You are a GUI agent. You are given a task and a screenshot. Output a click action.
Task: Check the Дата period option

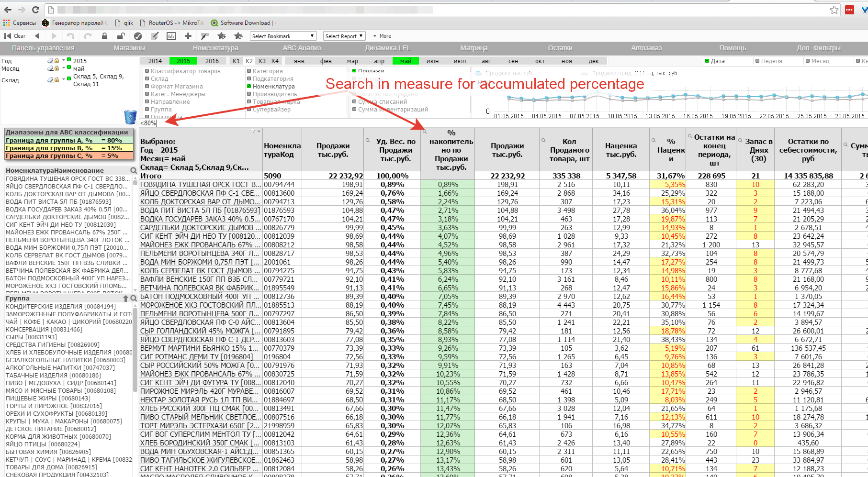click(x=707, y=61)
